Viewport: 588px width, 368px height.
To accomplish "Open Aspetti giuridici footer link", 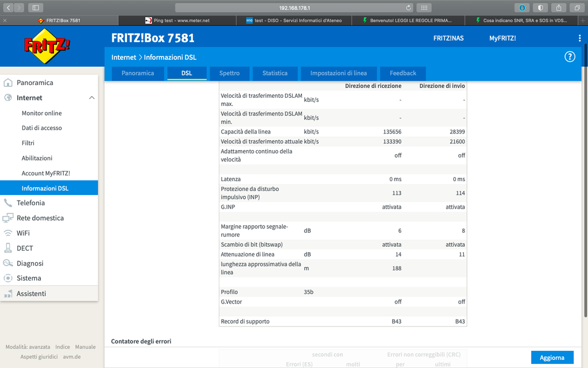I will tap(39, 356).
